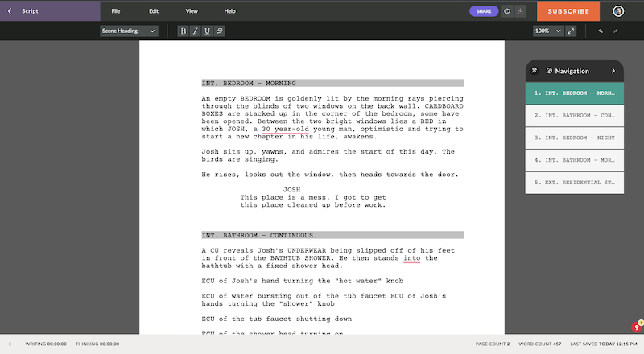Go back using the chevron beside Script
The height and width of the screenshot is (354, 644).
tap(10, 11)
